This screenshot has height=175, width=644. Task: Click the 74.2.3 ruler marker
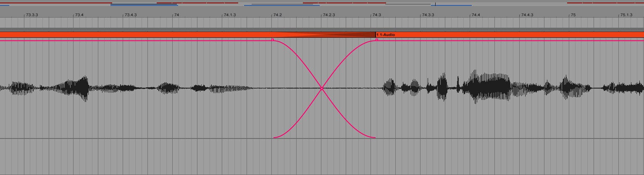click(329, 15)
